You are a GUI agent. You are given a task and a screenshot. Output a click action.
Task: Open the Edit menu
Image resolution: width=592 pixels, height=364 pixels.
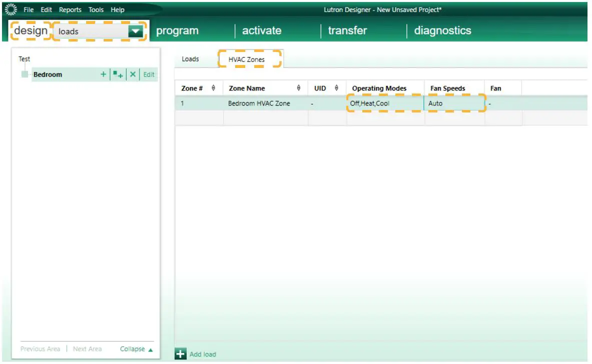[46, 10]
